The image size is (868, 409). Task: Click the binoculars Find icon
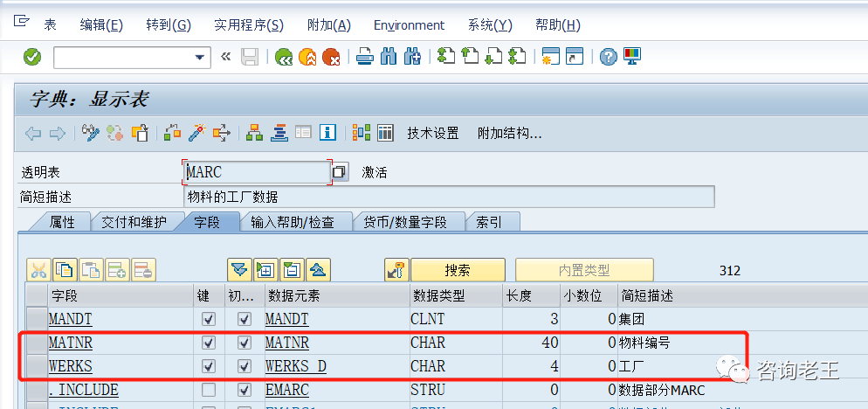[389, 58]
